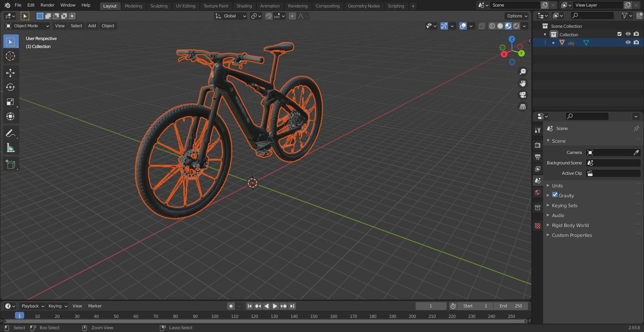Click the eyedropper next to Camera field
The height and width of the screenshot is (332, 644).
[x=636, y=153]
